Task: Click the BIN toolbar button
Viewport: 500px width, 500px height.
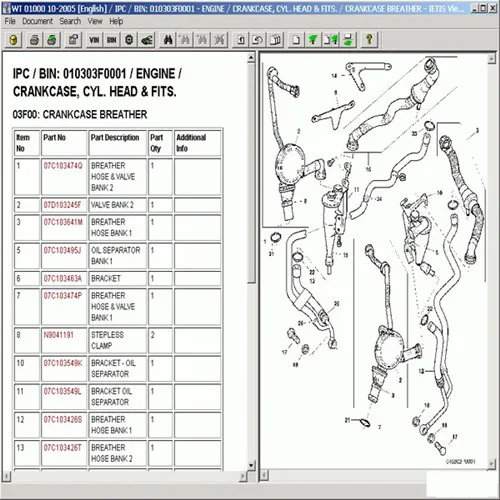Action: pos(112,40)
